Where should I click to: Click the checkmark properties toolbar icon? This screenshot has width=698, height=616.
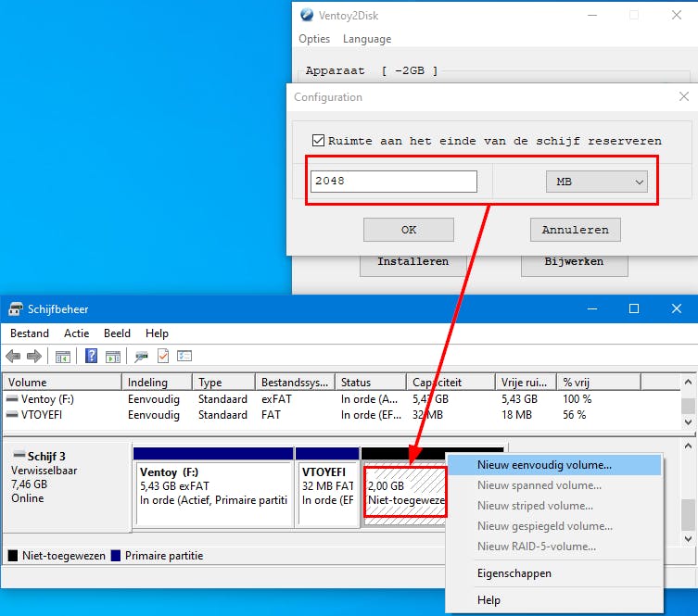point(163,356)
